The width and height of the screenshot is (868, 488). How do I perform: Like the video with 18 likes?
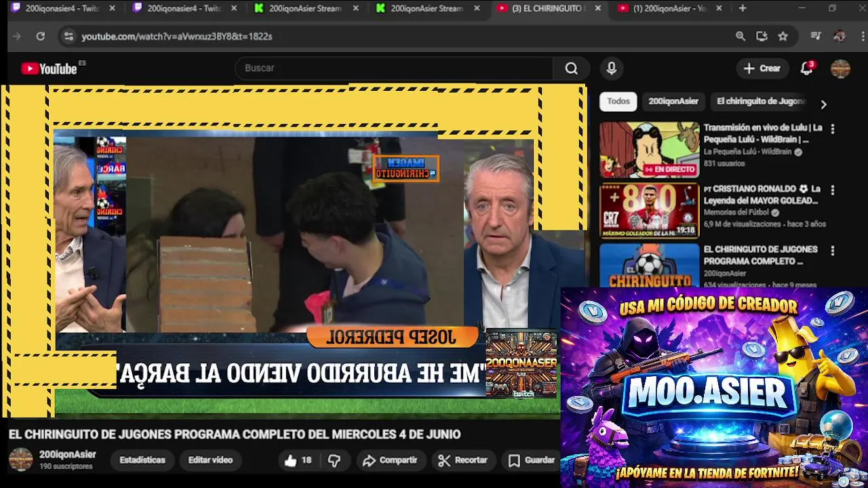(298, 460)
